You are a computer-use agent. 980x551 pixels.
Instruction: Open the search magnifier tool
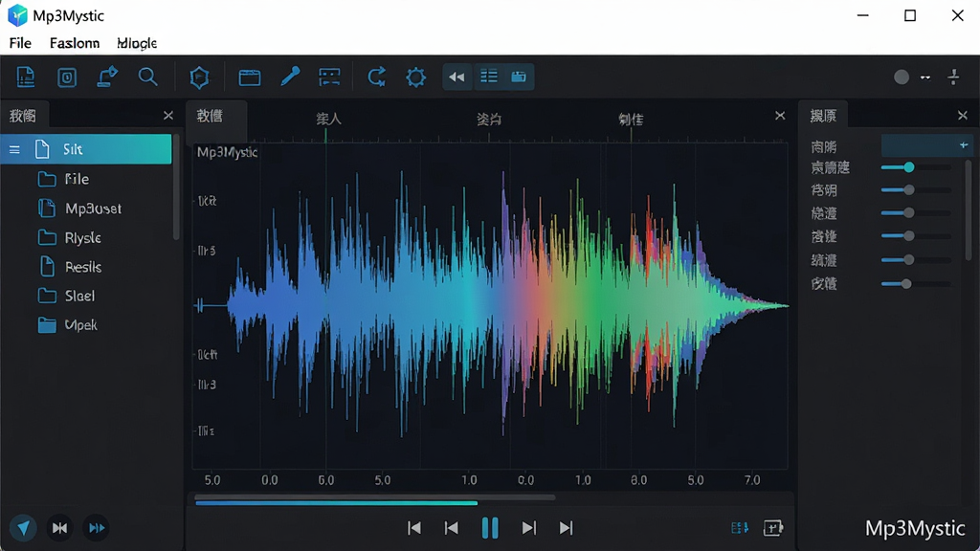(147, 77)
